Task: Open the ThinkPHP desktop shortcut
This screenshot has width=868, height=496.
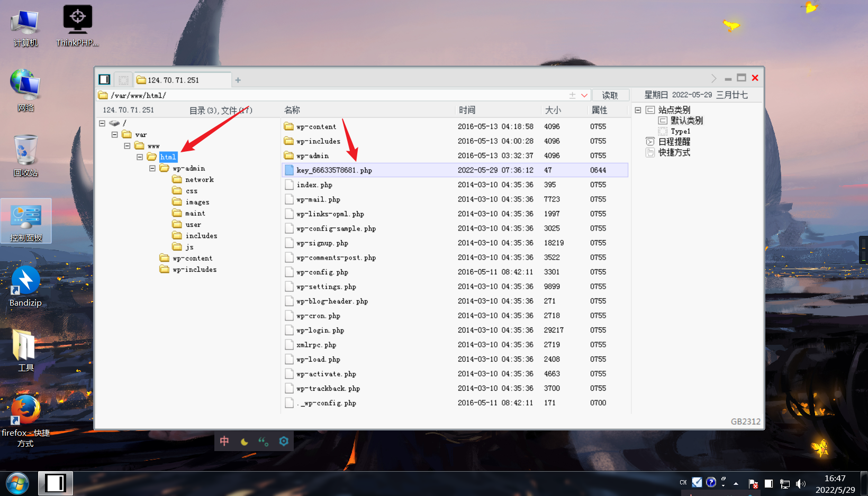Action: 77,26
